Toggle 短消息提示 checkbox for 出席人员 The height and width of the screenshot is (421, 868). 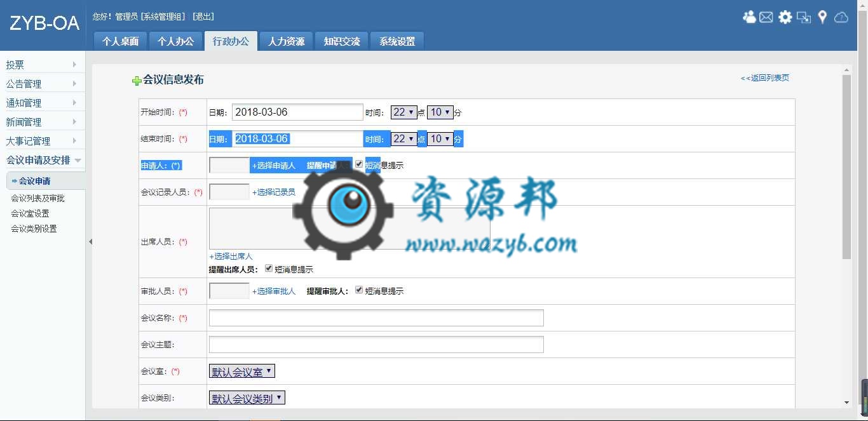point(269,269)
